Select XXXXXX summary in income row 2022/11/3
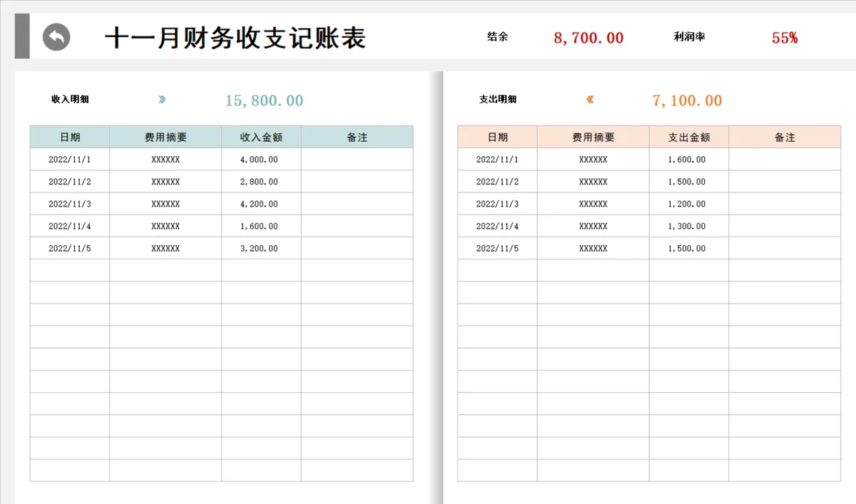This screenshot has height=504, width=856. [x=165, y=204]
